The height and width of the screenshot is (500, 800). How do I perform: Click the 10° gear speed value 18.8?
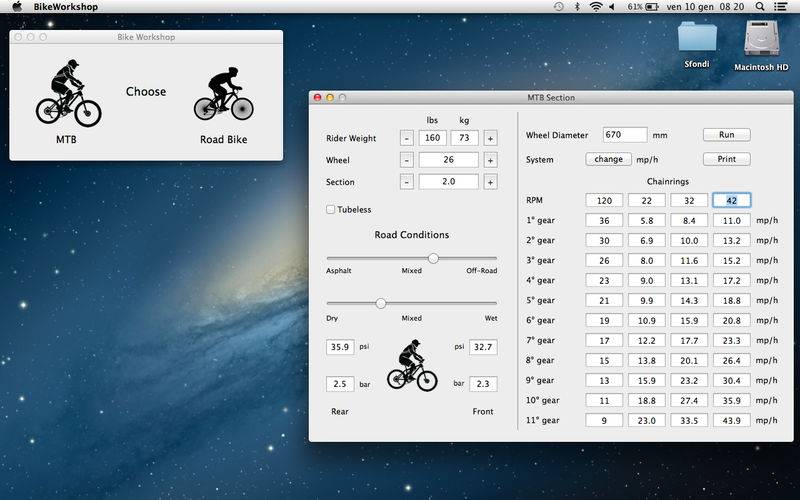646,401
